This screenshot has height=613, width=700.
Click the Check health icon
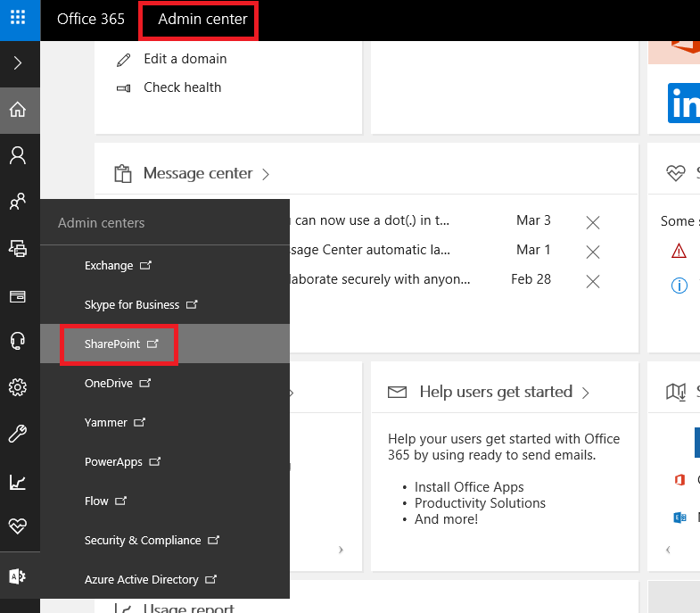(124, 88)
